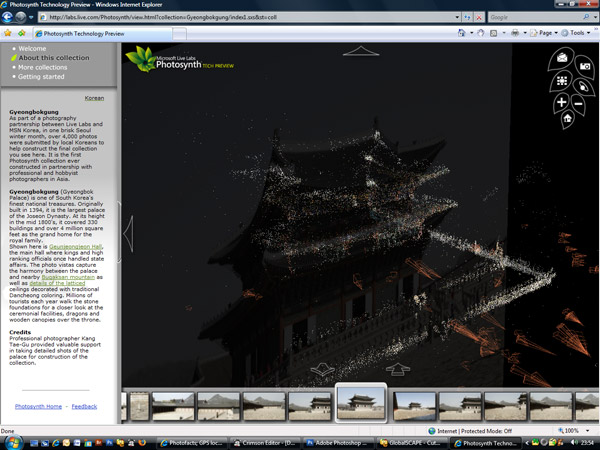
Task: Select the thumbnail right of the highlighted one
Action: point(414,406)
